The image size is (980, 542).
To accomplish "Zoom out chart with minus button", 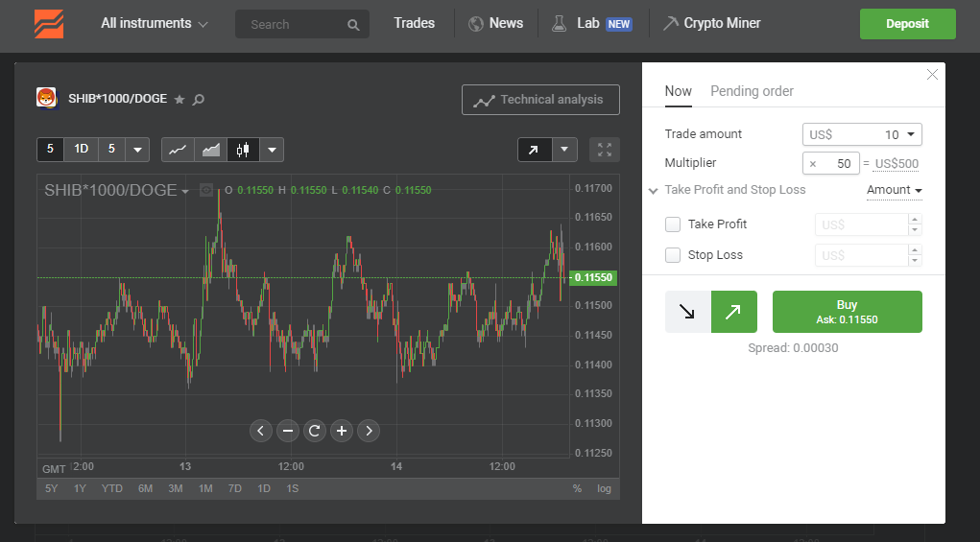I will point(288,431).
